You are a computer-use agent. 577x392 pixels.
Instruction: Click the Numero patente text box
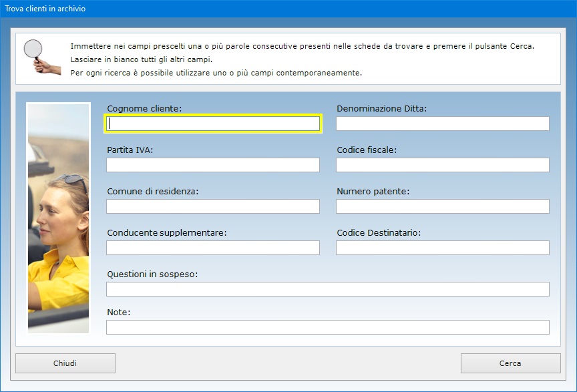point(442,206)
